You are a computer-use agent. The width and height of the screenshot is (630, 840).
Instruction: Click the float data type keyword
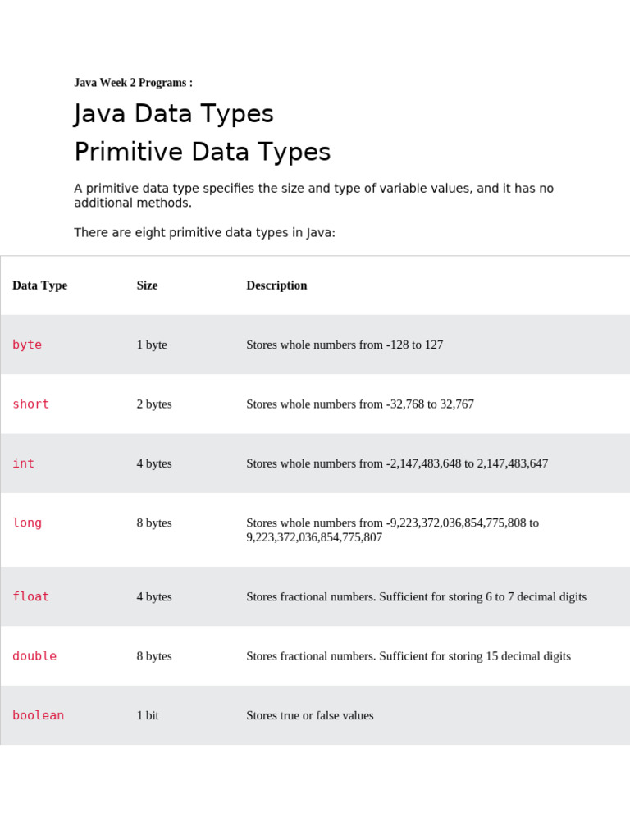pyautogui.click(x=30, y=596)
